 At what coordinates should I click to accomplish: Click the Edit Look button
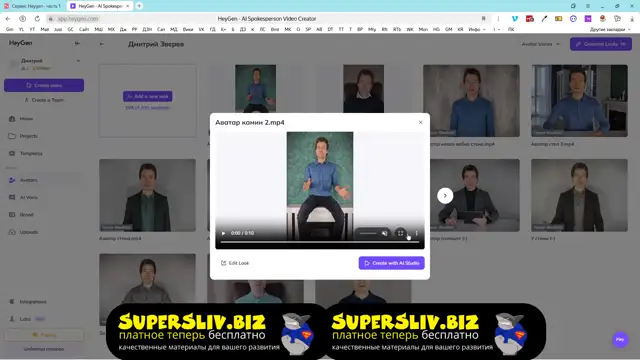point(235,263)
